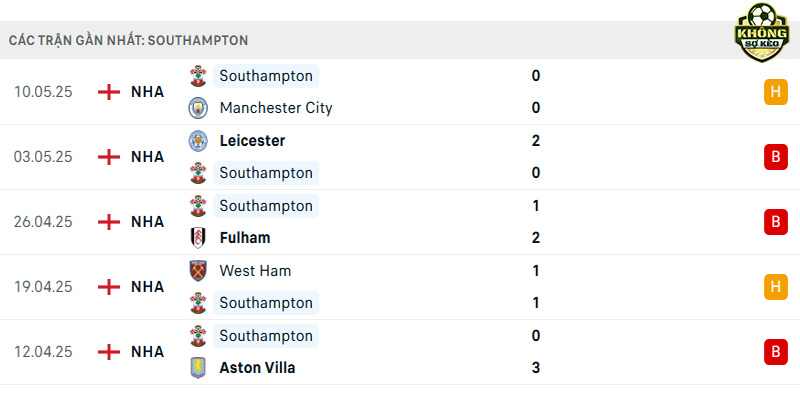This screenshot has height=400, width=800.
Task: Open the West Ham team link
Action: (x=255, y=270)
